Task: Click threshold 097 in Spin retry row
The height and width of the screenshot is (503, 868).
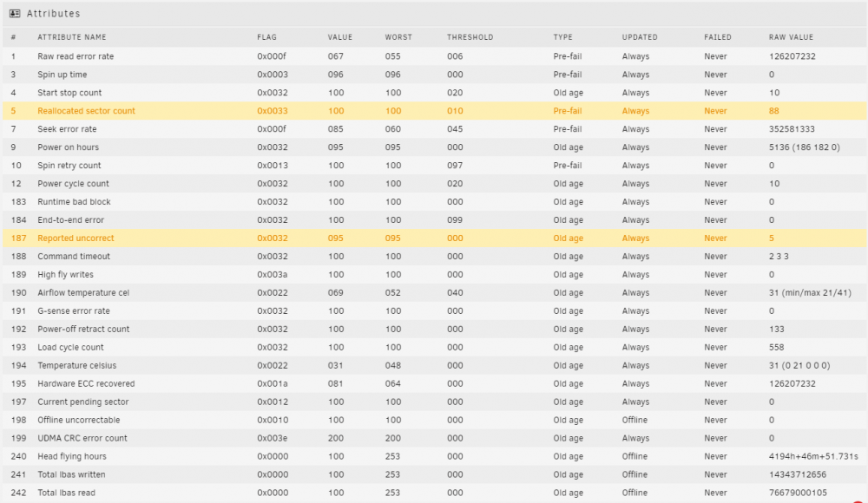Action: pyautogui.click(x=455, y=166)
